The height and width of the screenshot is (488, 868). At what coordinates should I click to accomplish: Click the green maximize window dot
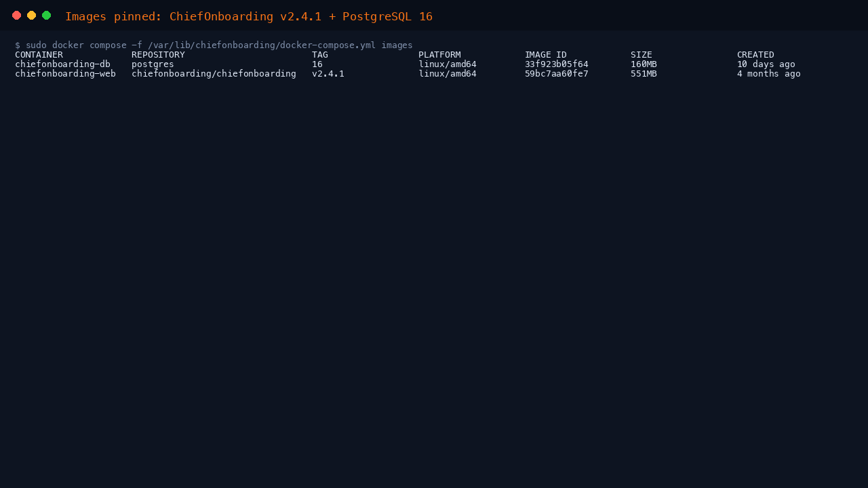[46, 16]
